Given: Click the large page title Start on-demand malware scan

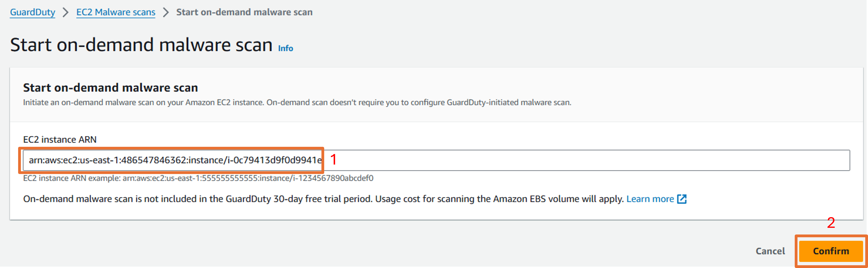Looking at the screenshot, I should click(x=141, y=45).
